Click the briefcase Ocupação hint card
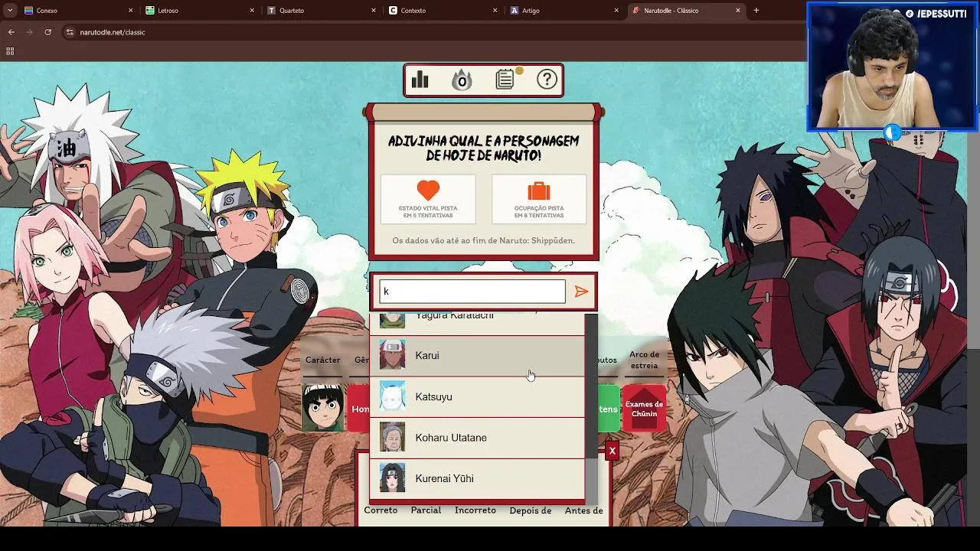 click(539, 199)
